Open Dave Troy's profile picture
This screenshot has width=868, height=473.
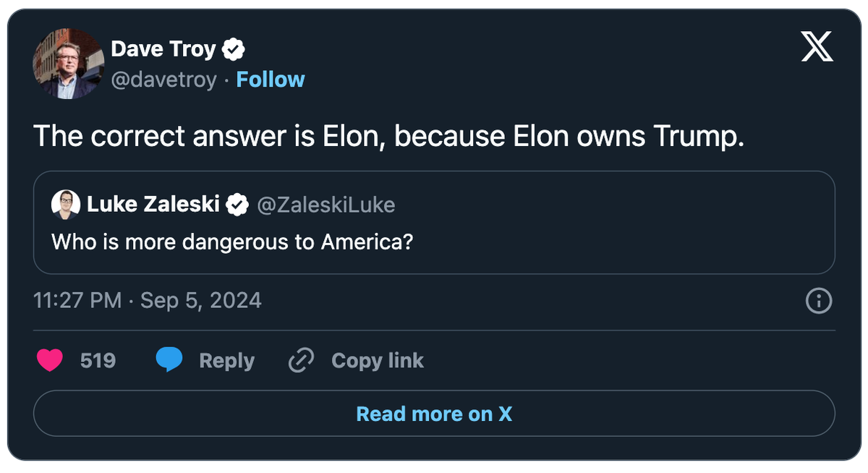pos(69,64)
